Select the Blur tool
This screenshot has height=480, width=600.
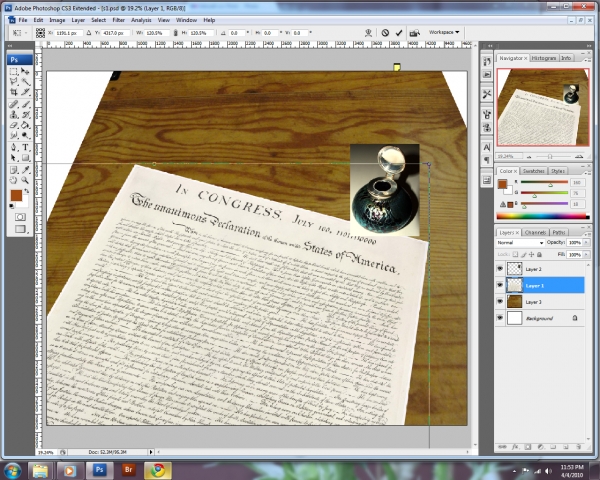point(14,135)
